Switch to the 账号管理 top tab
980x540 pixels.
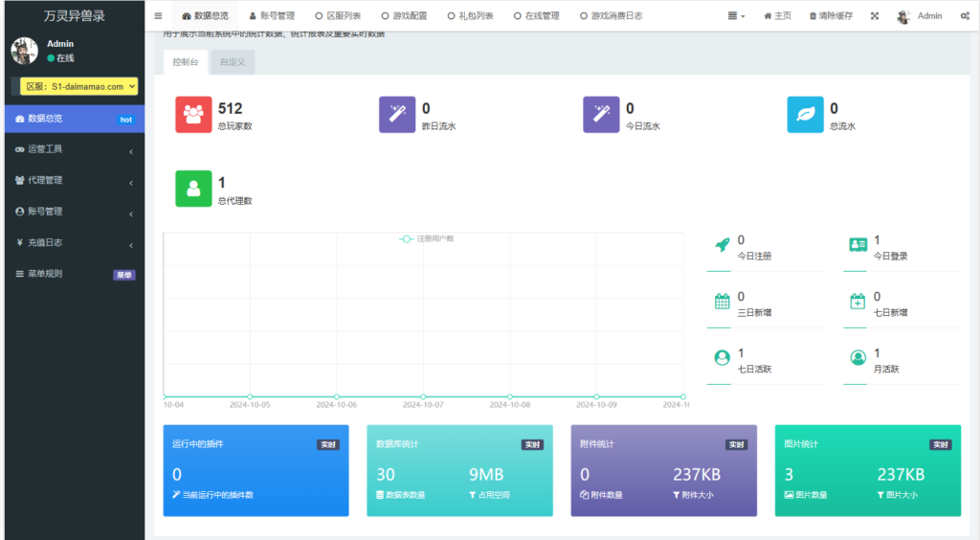point(272,15)
